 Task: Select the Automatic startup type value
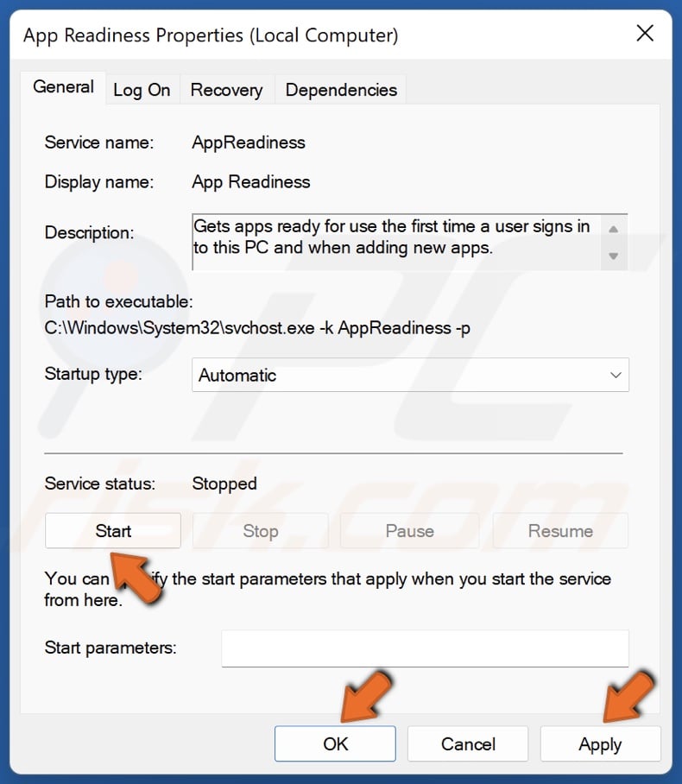(250, 375)
